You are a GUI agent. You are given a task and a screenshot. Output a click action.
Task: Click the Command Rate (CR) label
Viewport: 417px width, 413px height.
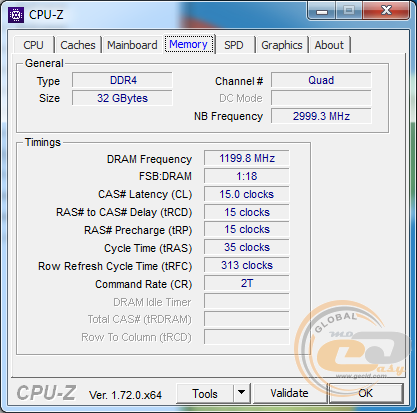144,284
